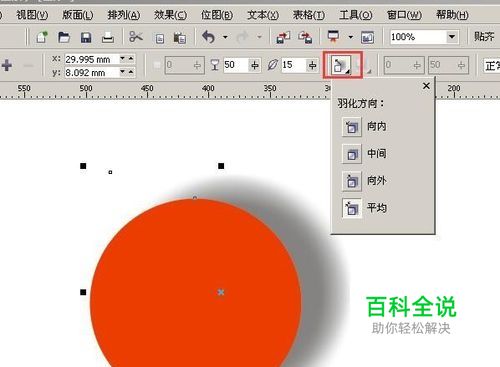This screenshot has height=367, width=500.
Task: Click the shadow opacity slider button
Action: coord(255,65)
